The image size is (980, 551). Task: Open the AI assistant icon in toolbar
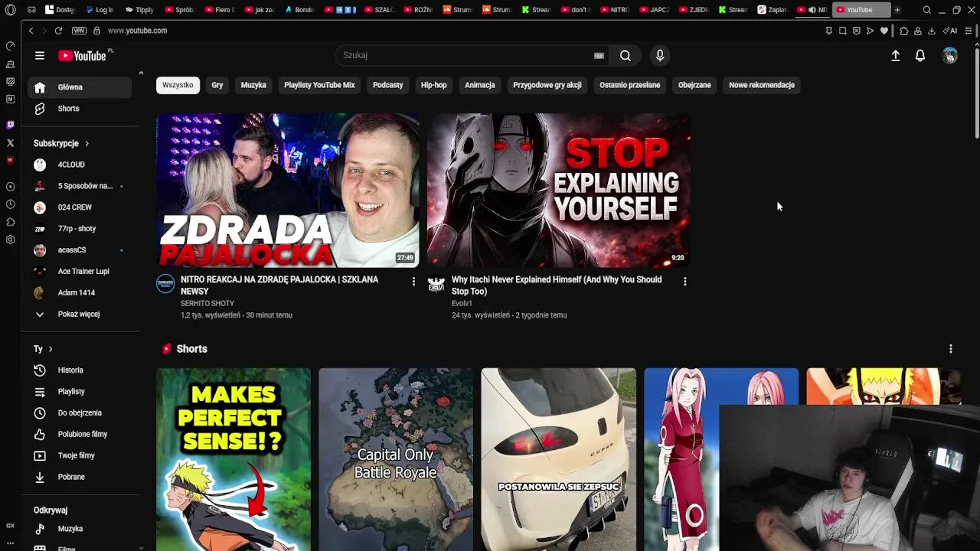(950, 31)
